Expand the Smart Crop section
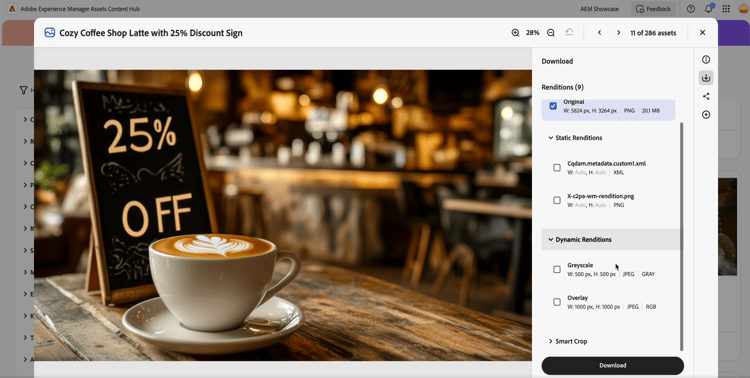Viewport: 750px width, 378px height. [x=568, y=341]
